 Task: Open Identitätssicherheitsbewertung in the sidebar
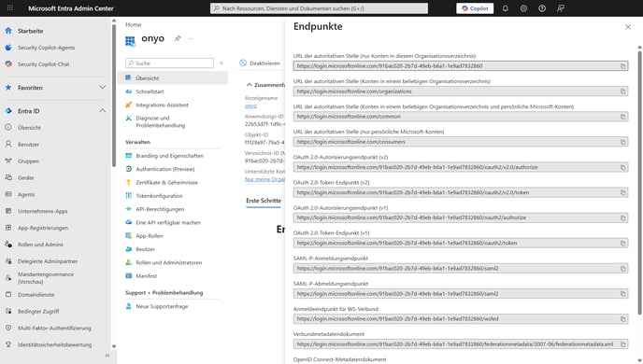click(x=54, y=344)
